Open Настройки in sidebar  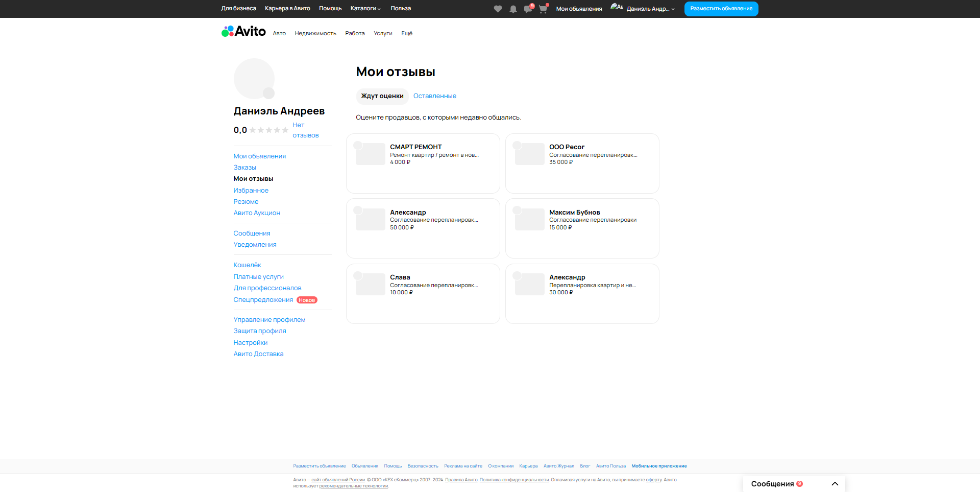click(x=250, y=343)
